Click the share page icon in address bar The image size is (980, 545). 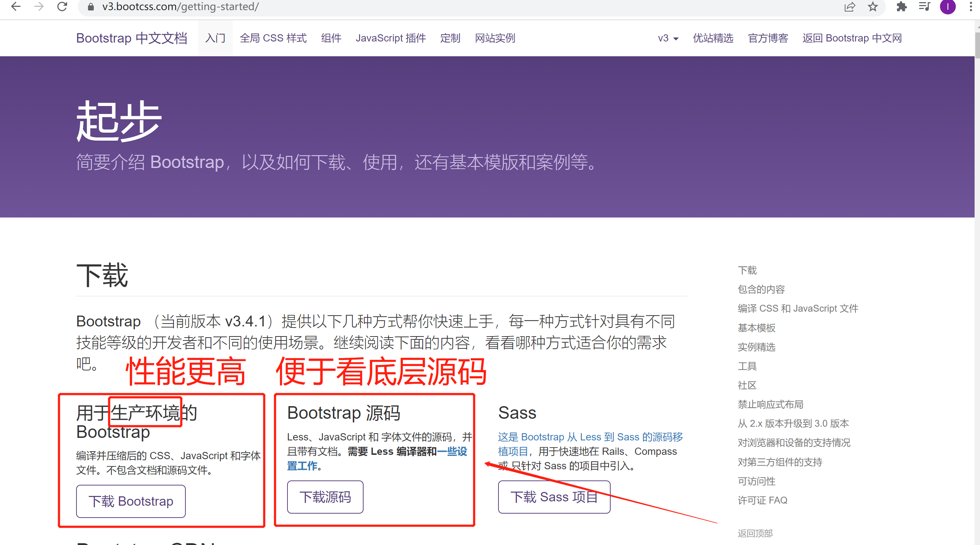coord(849,7)
